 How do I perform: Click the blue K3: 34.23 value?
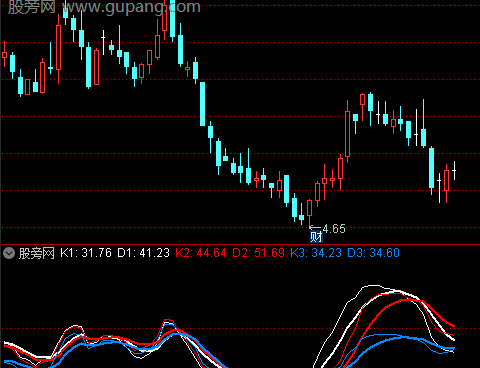[x=316, y=253]
